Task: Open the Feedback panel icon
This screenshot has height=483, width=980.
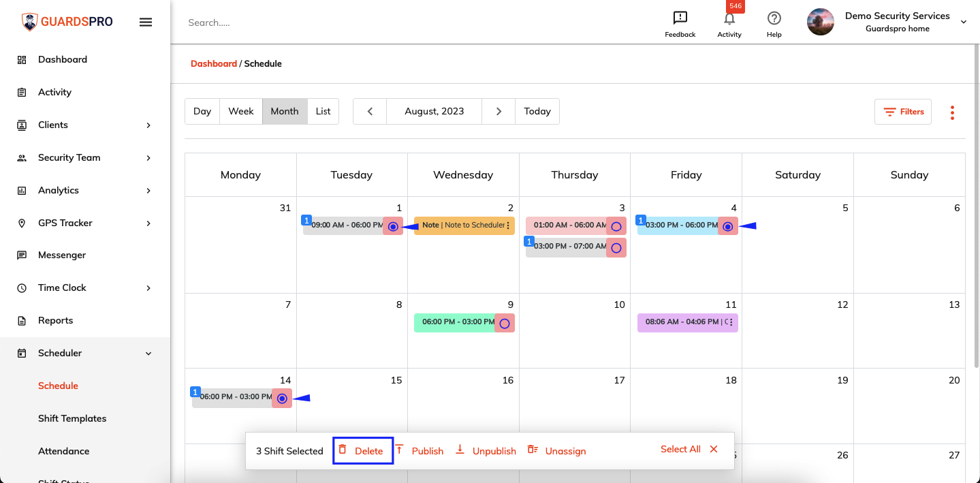Action: point(680,17)
